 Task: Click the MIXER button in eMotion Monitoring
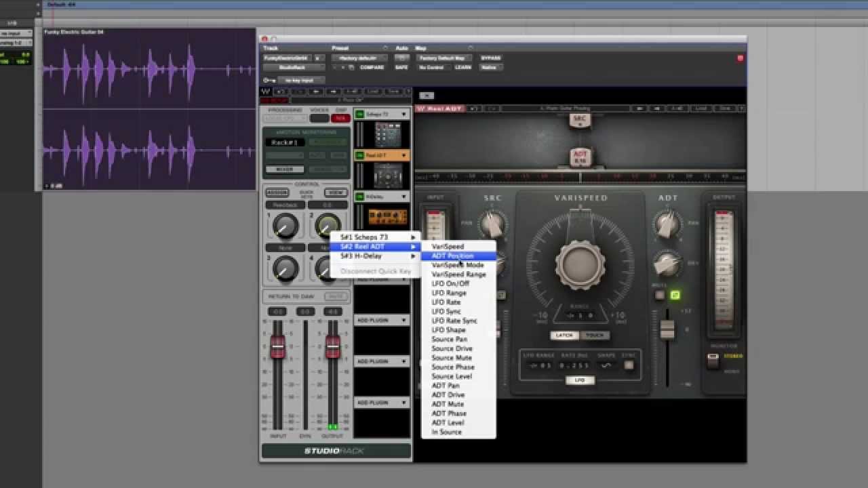(285, 169)
